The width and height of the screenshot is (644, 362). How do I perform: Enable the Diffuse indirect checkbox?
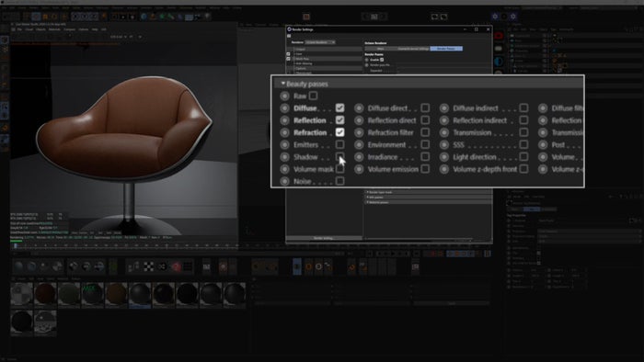point(523,107)
